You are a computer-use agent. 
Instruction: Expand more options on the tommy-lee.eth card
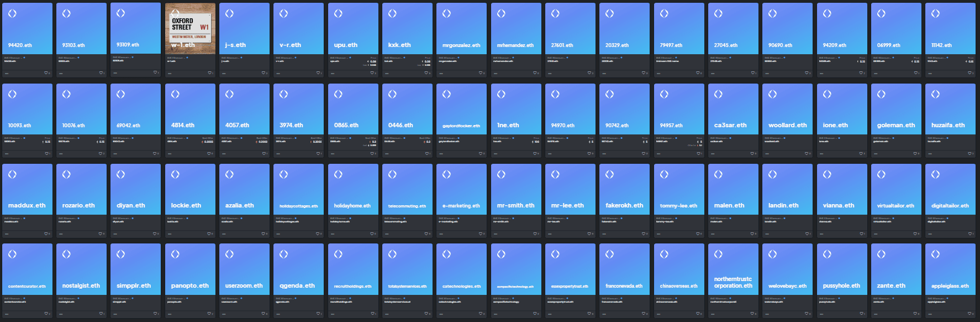pos(658,233)
